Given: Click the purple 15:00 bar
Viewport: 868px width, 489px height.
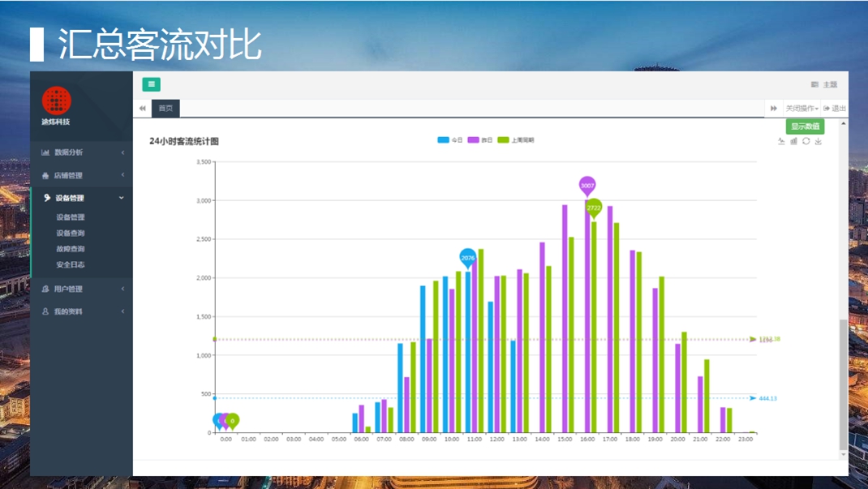Looking at the screenshot, I should click(x=565, y=319).
